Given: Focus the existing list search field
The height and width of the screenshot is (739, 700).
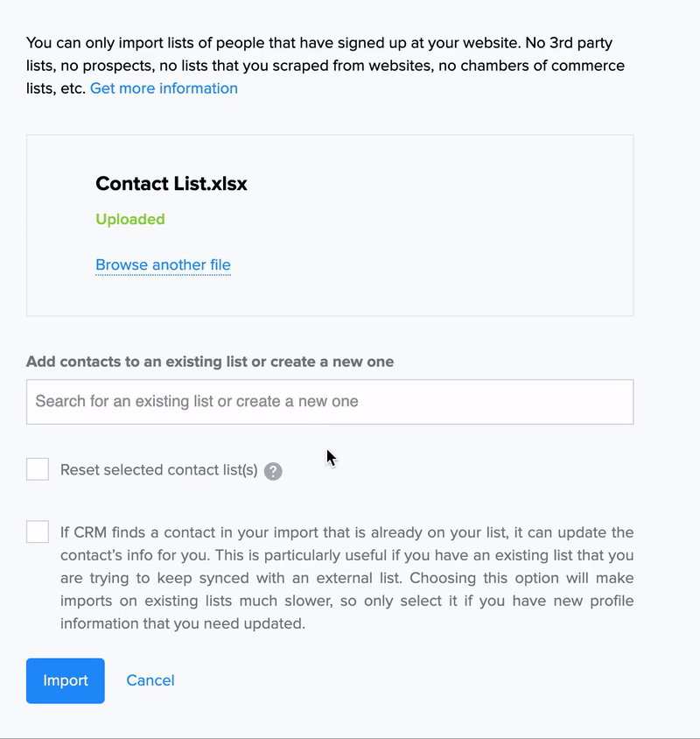Looking at the screenshot, I should (330, 402).
